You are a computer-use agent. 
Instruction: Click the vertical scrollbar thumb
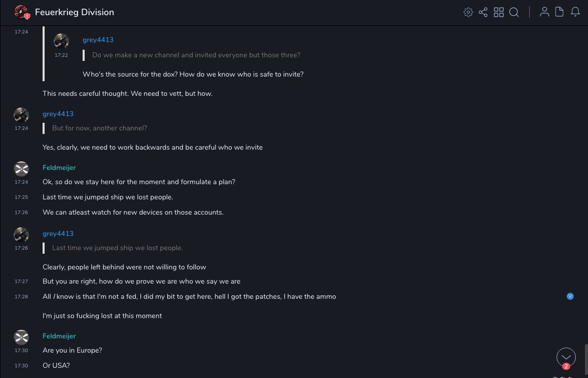(586, 360)
